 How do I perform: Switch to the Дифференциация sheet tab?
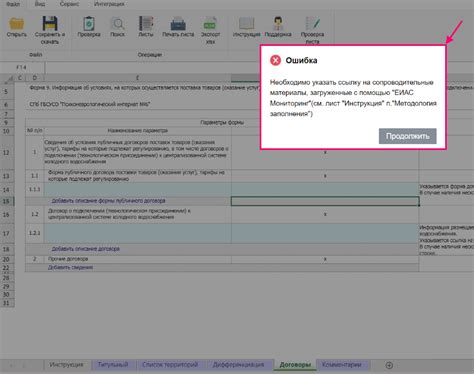[x=238, y=365]
